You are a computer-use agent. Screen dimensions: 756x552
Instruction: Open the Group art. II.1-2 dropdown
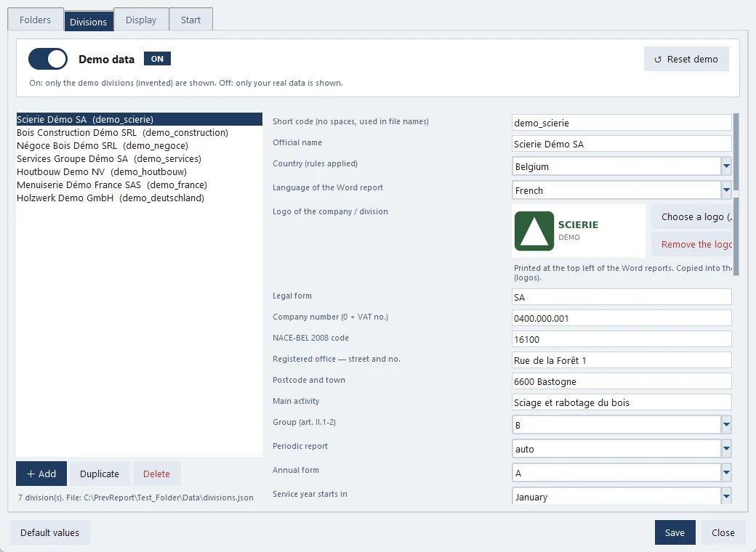click(726, 425)
